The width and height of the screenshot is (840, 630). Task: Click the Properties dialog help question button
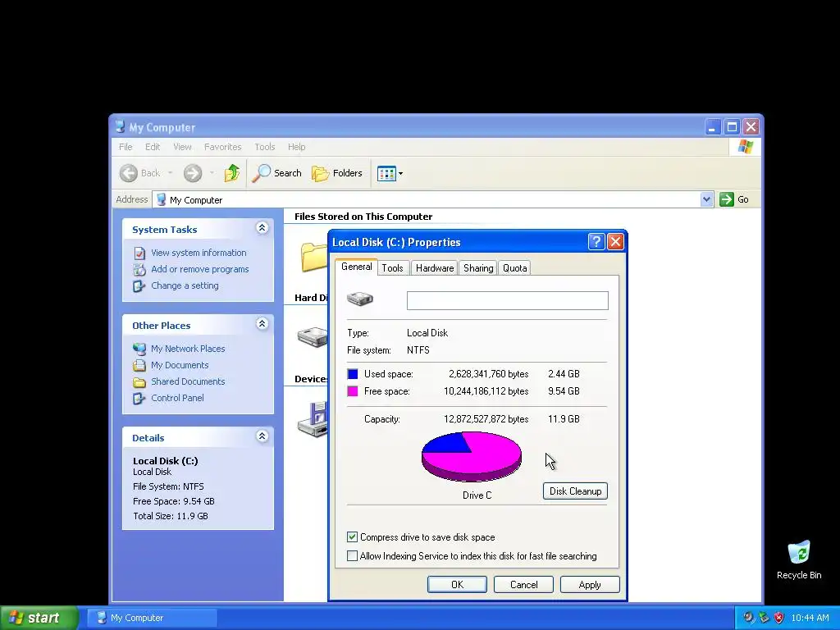tap(596, 242)
